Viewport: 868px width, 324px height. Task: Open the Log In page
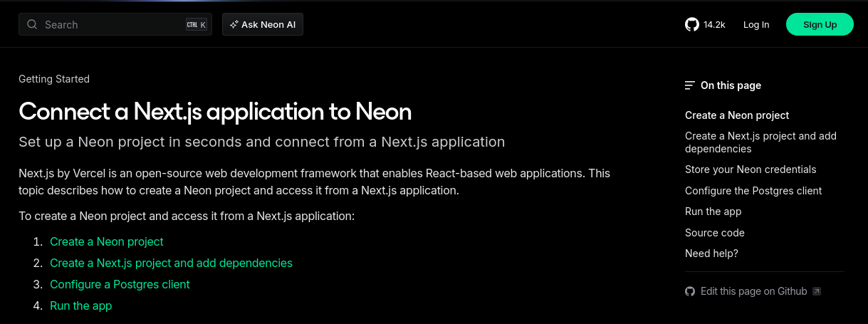click(755, 24)
